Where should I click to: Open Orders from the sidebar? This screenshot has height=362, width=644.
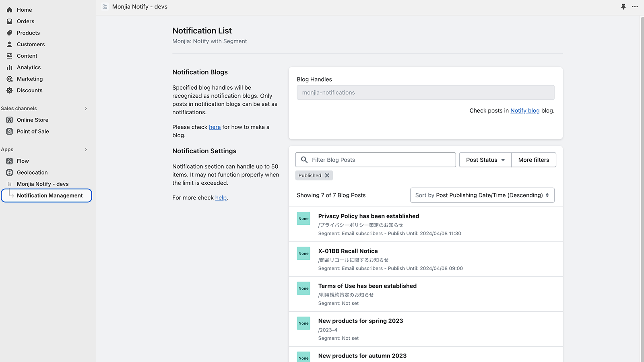[x=25, y=21]
